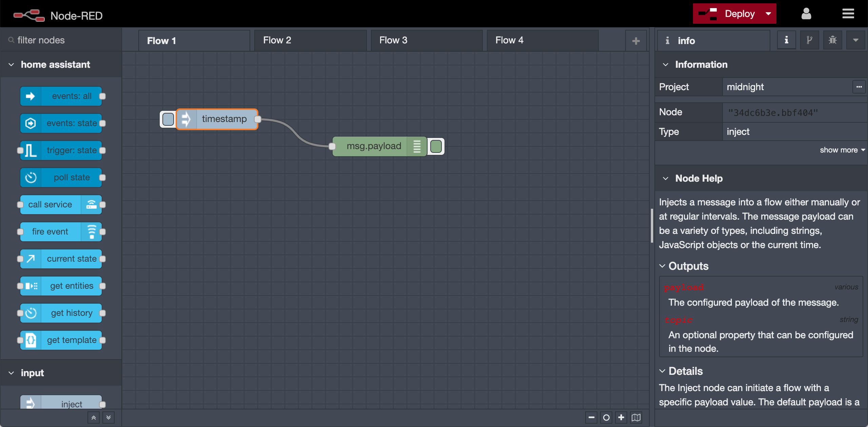Image resolution: width=868 pixels, height=427 pixels.
Task: Open the midnight project options button
Action: tap(859, 87)
